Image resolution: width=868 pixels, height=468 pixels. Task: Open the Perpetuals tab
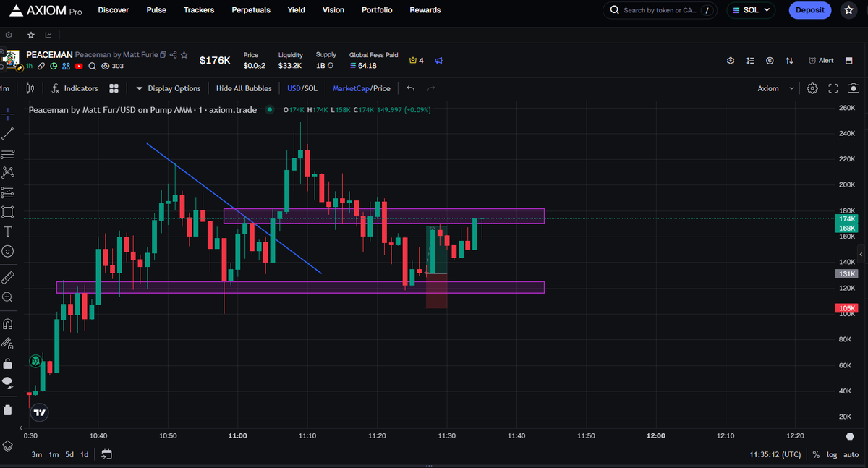click(251, 10)
